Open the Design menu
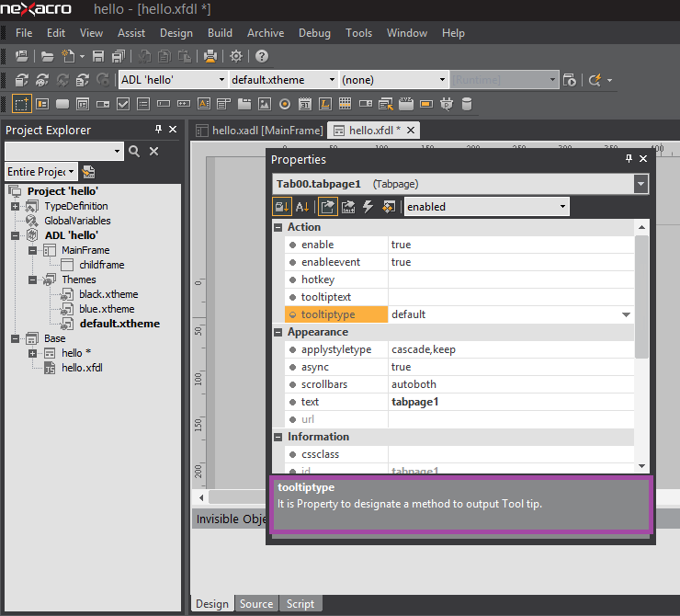 point(176,33)
